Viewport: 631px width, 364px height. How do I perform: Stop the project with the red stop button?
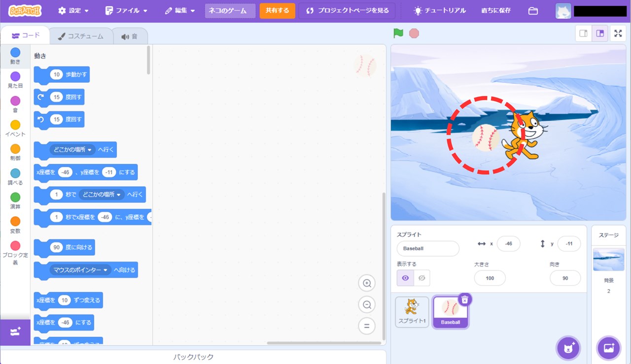coord(414,33)
